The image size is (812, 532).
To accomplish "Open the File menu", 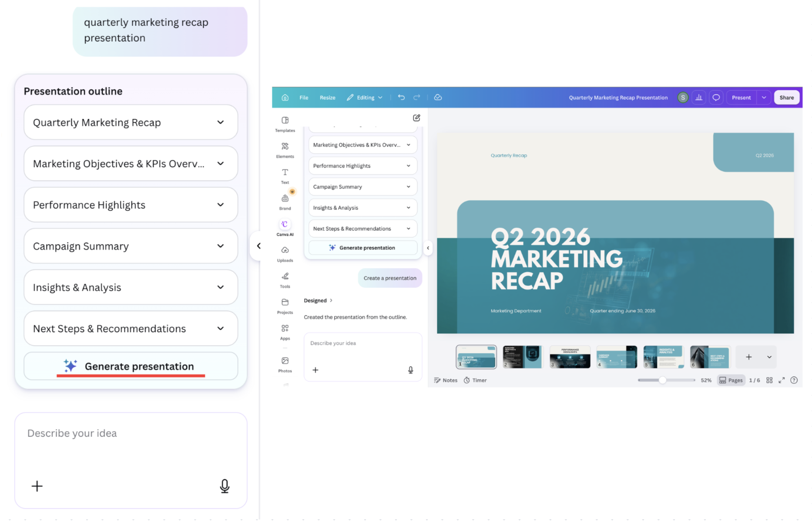I will click(304, 98).
